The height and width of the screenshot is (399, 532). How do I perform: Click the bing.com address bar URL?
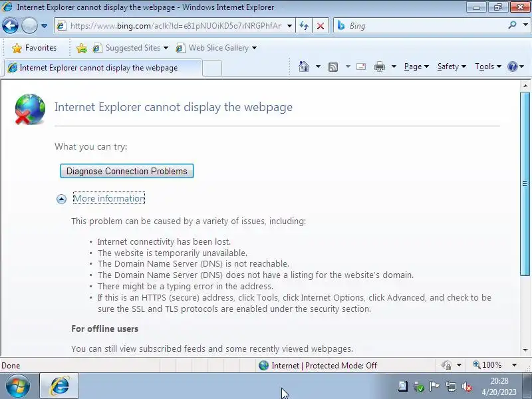176,26
